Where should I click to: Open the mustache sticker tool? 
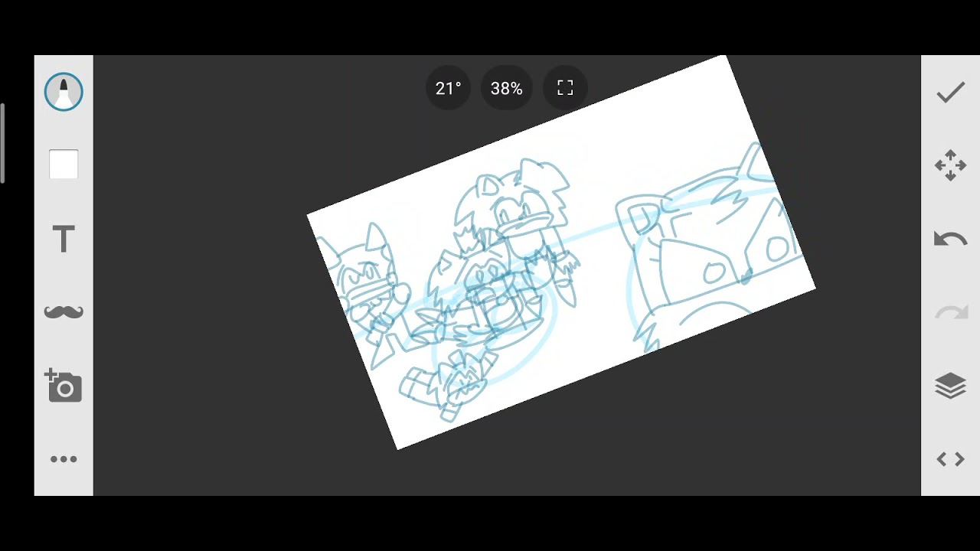[64, 311]
